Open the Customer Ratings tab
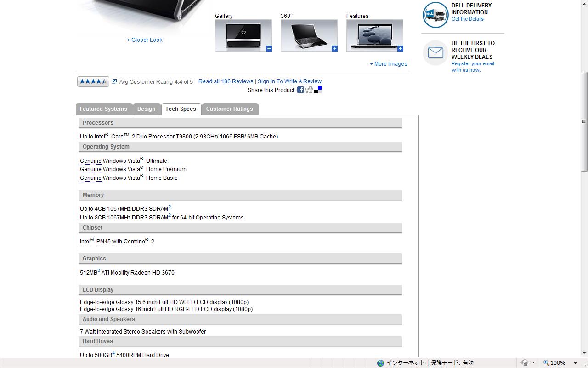 tap(230, 109)
